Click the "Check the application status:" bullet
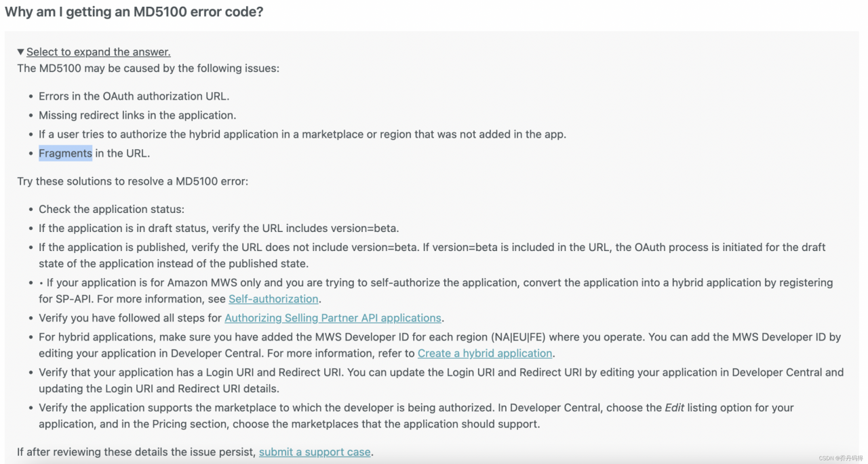868x464 pixels. (111, 210)
